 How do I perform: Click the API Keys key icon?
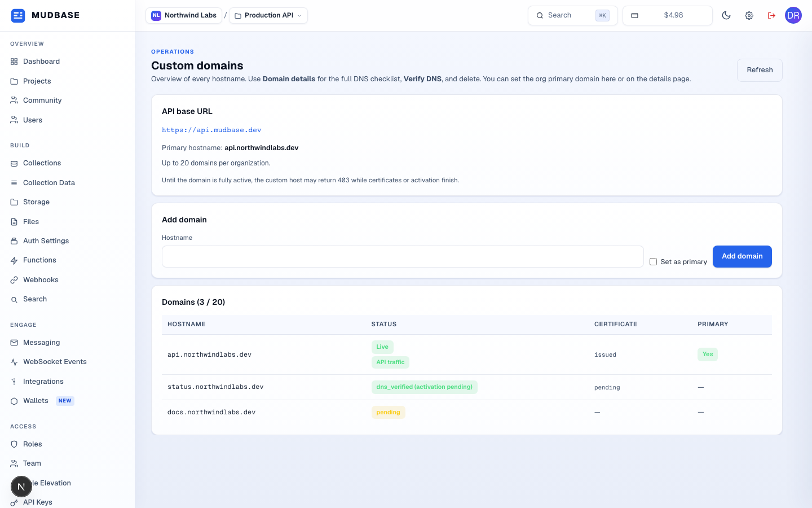pos(14,502)
